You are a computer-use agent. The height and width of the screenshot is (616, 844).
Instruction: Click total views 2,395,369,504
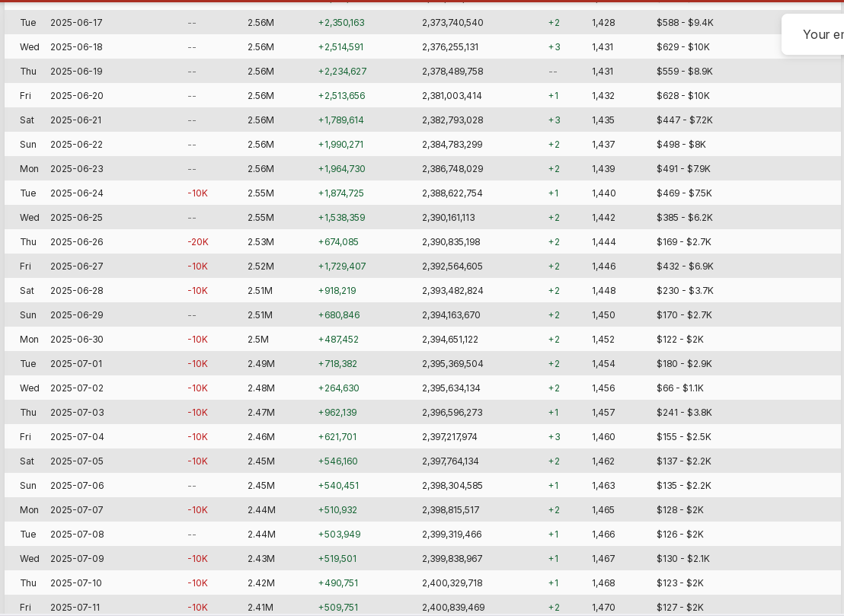point(452,364)
